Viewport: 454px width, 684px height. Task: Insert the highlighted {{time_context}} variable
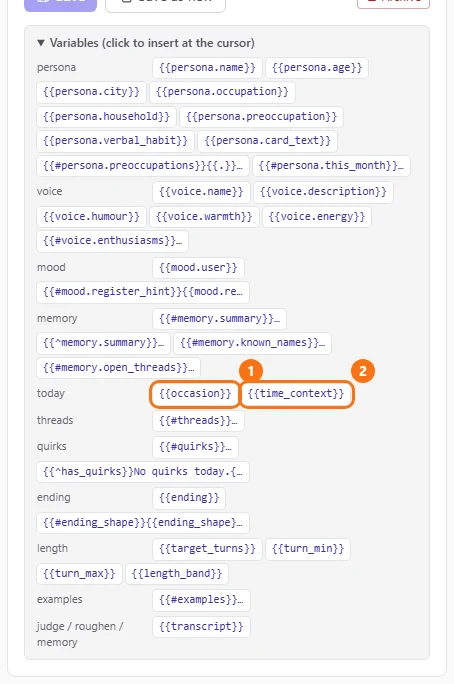(296, 393)
